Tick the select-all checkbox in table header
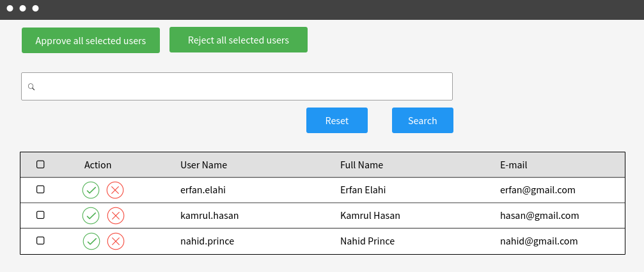Viewport: 644px width, 272px height. (x=40, y=164)
